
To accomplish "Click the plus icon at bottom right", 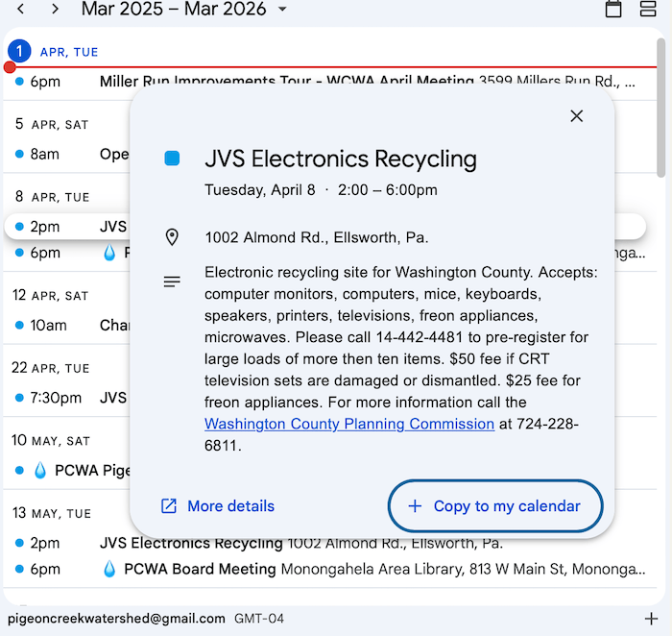I will point(651,618).
